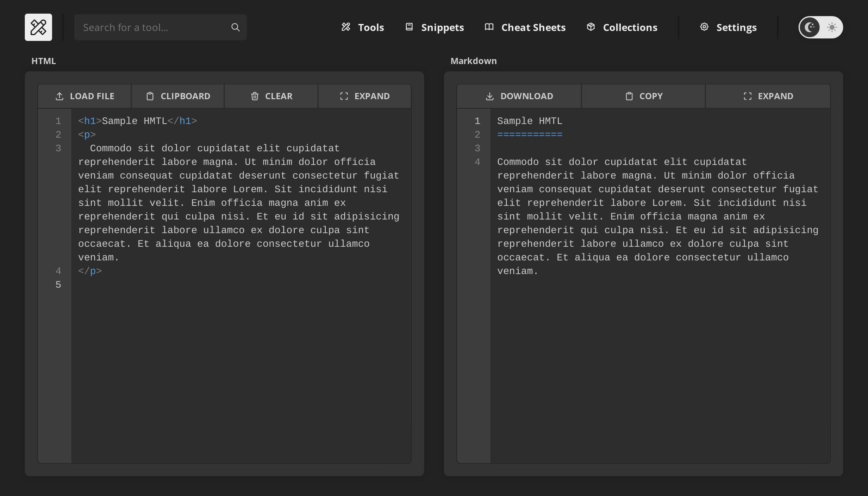The height and width of the screenshot is (496, 868).
Task: Click the Cheat Sheets book icon
Action: (489, 27)
